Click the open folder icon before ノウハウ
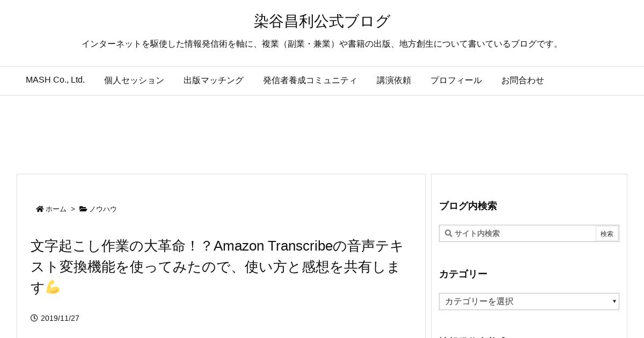The width and height of the screenshot is (644, 338). click(x=83, y=209)
